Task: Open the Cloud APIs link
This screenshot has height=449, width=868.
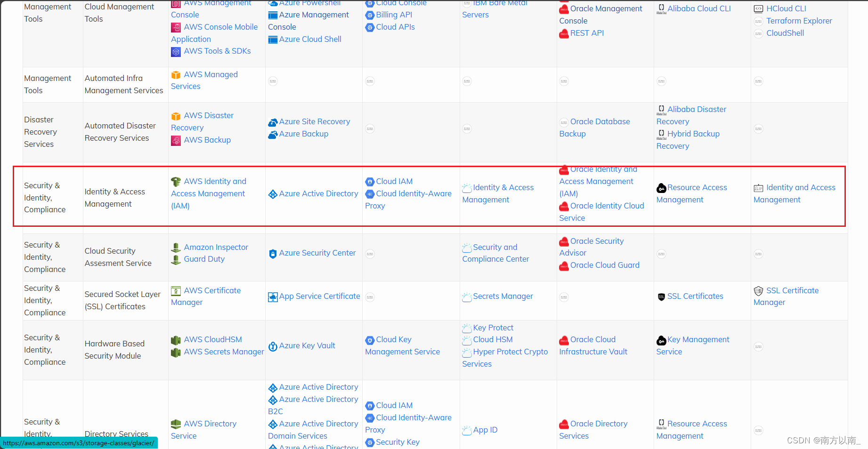Action: 395,27
